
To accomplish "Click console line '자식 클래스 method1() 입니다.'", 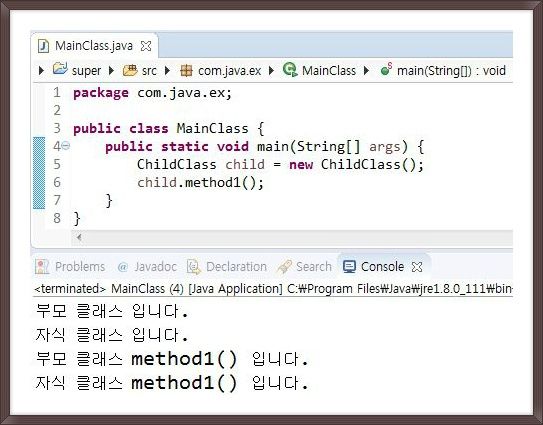I will coord(172,383).
